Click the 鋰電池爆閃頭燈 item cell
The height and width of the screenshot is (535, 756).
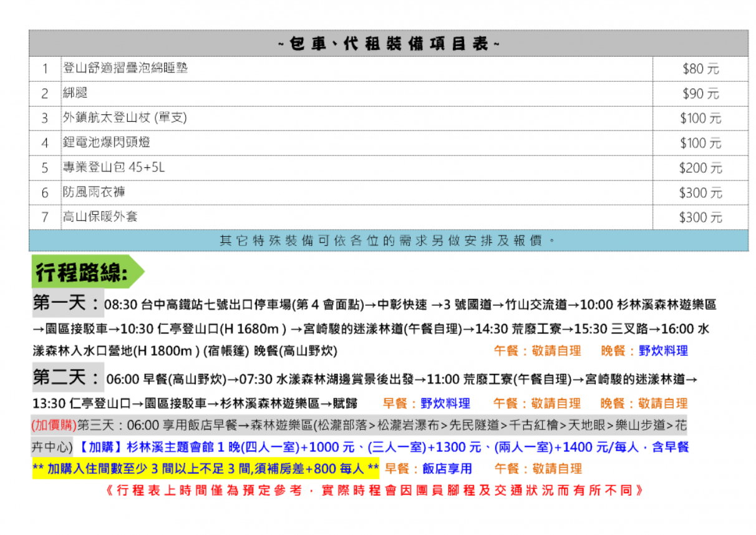click(107, 142)
